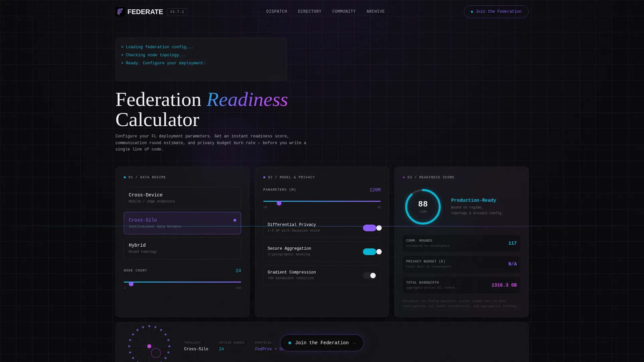644x362 pixels.
Task: Click the Total Bandwidth 1316.3 GB value
Action: (x=504, y=285)
